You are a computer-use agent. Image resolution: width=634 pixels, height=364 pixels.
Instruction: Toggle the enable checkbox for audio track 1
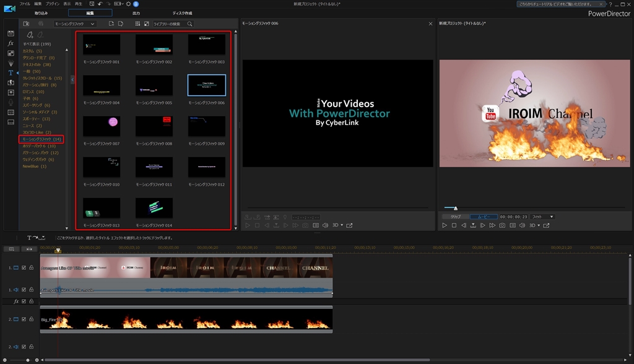pos(24,290)
